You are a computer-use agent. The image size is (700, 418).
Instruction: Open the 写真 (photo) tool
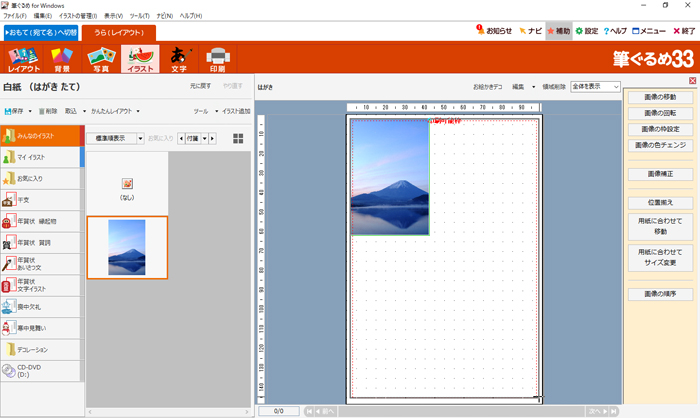click(x=100, y=59)
